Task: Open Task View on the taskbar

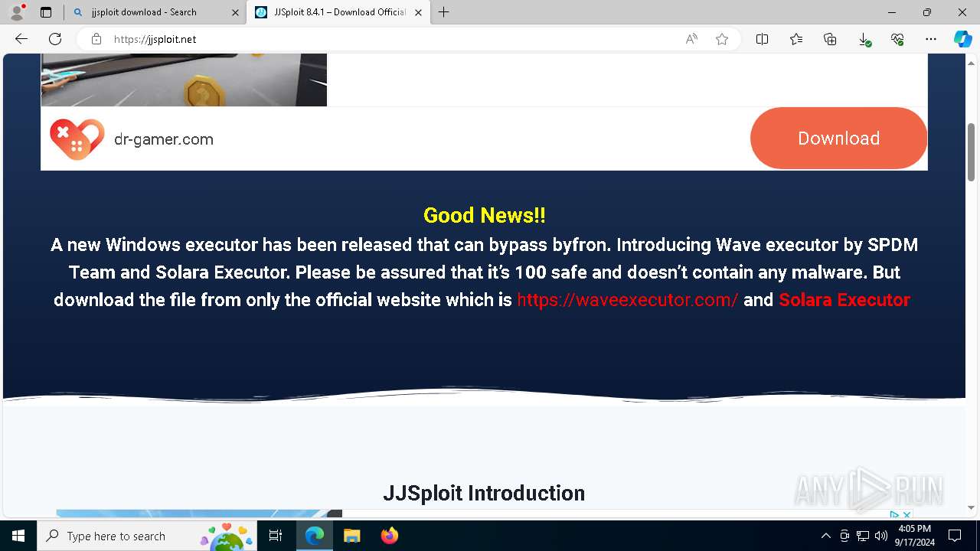Action: 276,536
